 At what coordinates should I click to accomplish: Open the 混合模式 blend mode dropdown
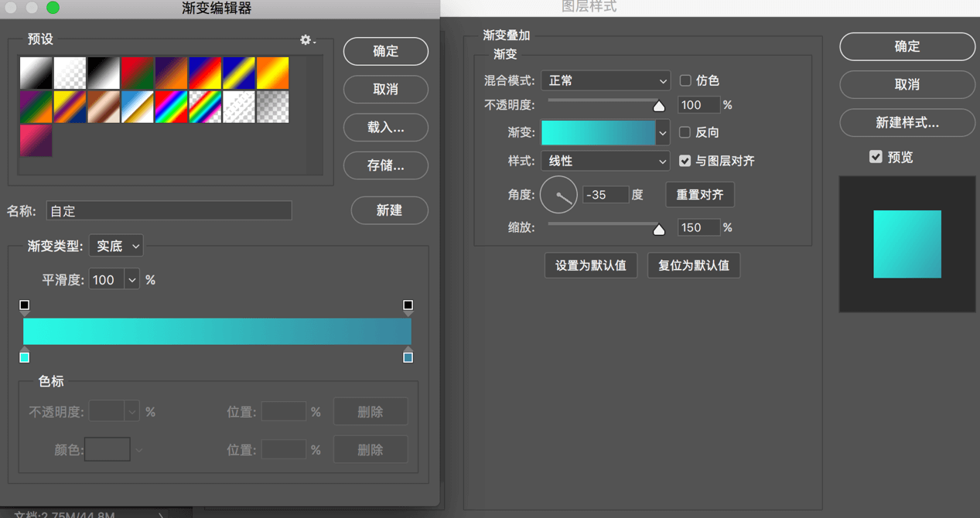(x=605, y=80)
